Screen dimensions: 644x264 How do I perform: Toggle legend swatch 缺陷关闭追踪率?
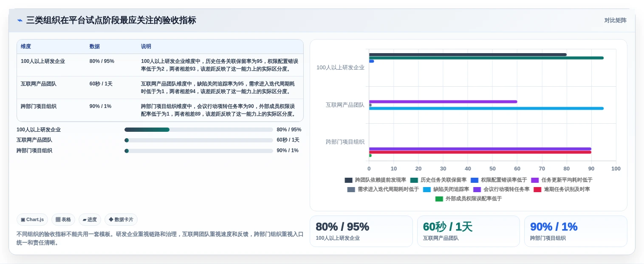pyautogui.click(x=427, y=190)
